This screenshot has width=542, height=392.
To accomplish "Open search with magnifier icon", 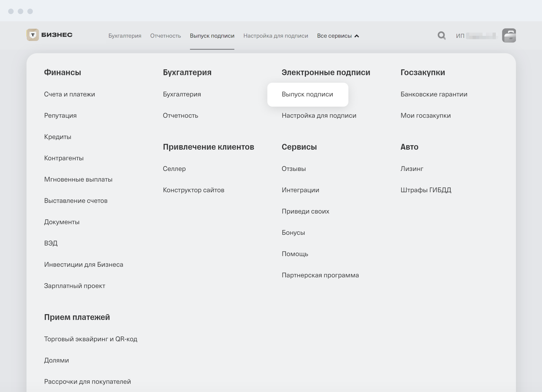I will click(441, 36).
